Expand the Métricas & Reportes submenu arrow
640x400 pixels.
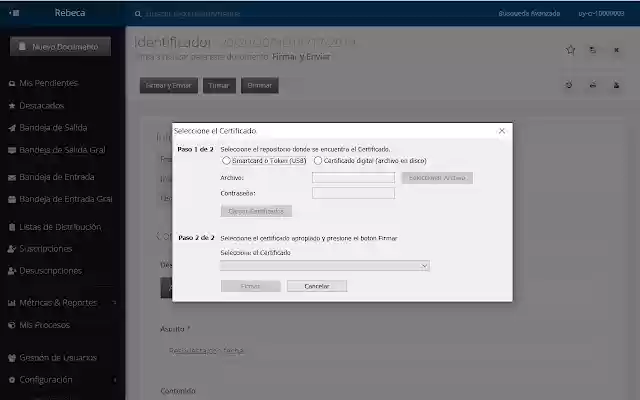pyautogui.click(x=115, y=303)
